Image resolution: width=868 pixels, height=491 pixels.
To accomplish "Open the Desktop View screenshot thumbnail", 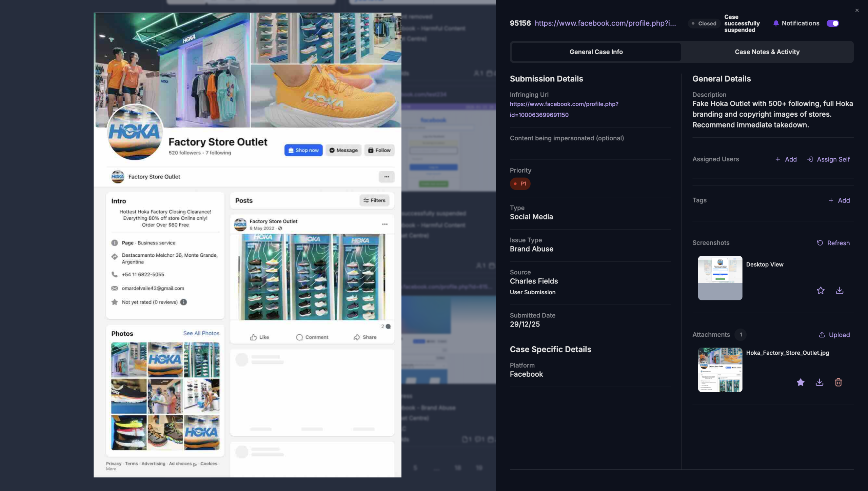I will pyautogui.click(x=720, y=278).
